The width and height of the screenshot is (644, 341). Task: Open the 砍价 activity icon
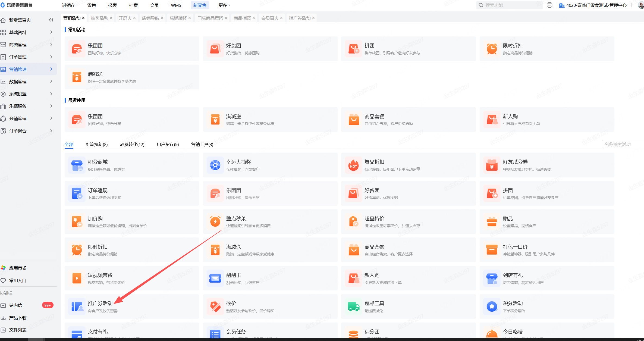pyautogui.click(x=215, y=306)
